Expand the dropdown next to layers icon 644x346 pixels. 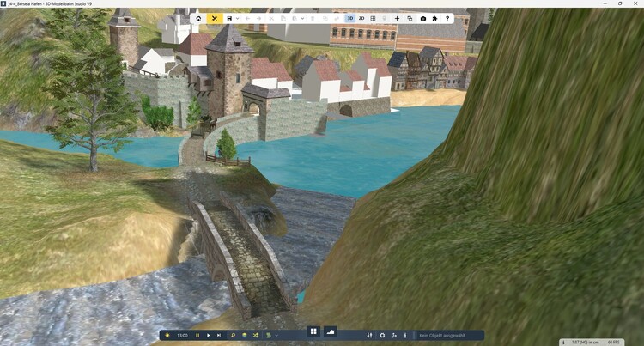tap(276, 335)
